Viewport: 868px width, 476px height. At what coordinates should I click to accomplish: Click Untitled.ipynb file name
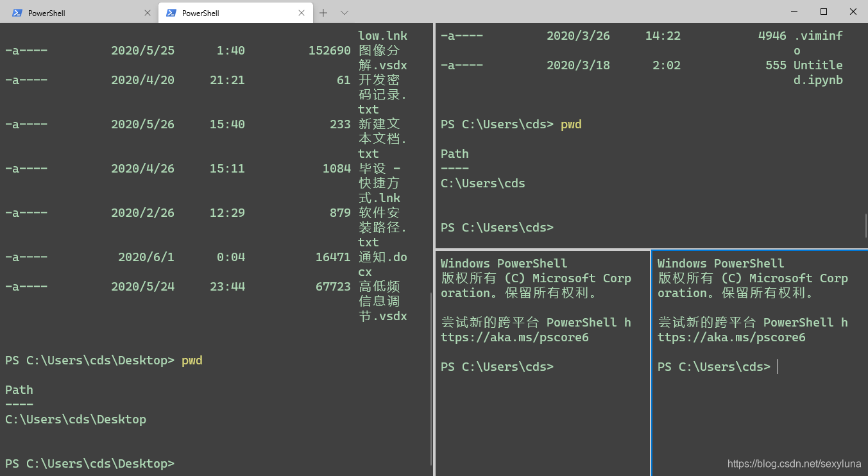(818, 72)
